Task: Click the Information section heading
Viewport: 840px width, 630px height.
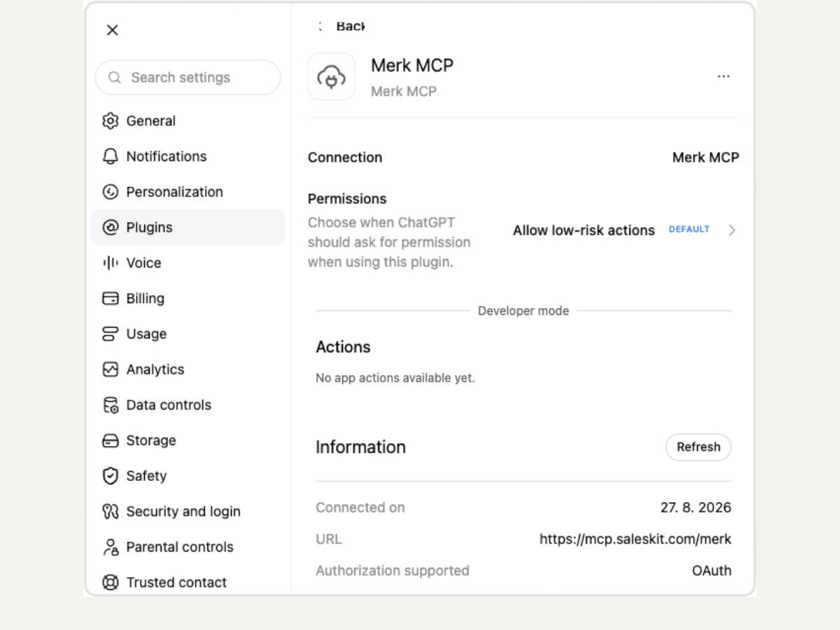Action: coord(360,447)
